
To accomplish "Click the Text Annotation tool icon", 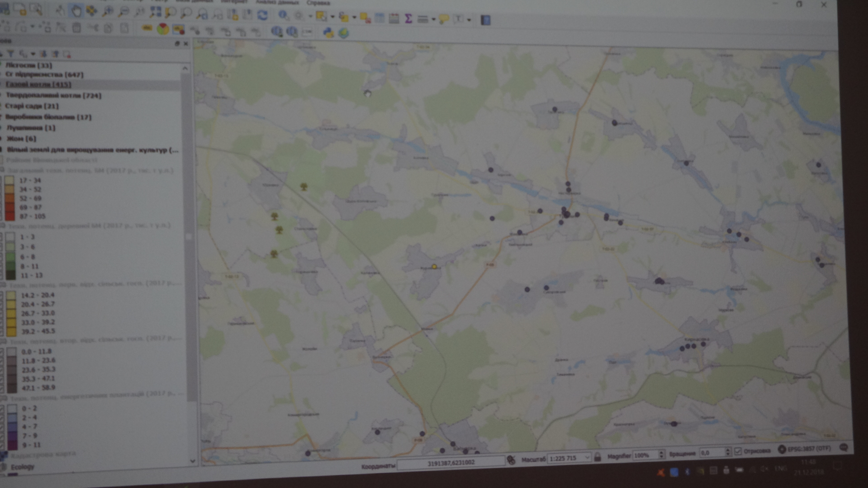I will coord(459,19).
